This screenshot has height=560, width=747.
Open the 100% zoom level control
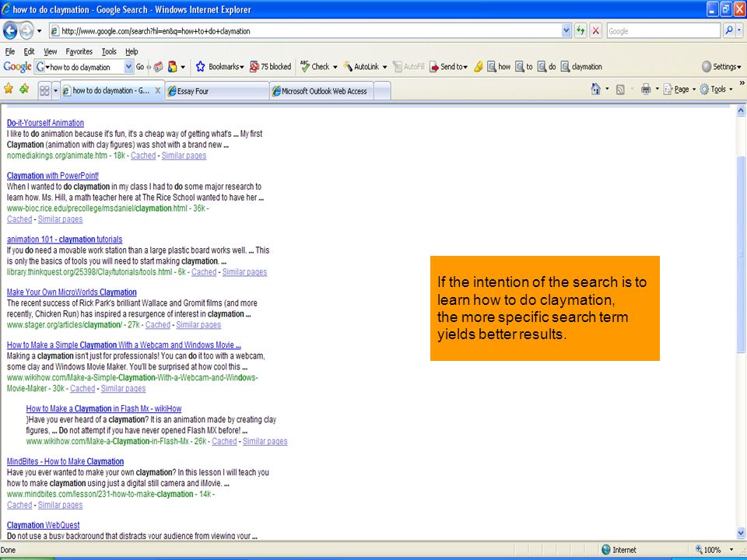pos(714,550)
